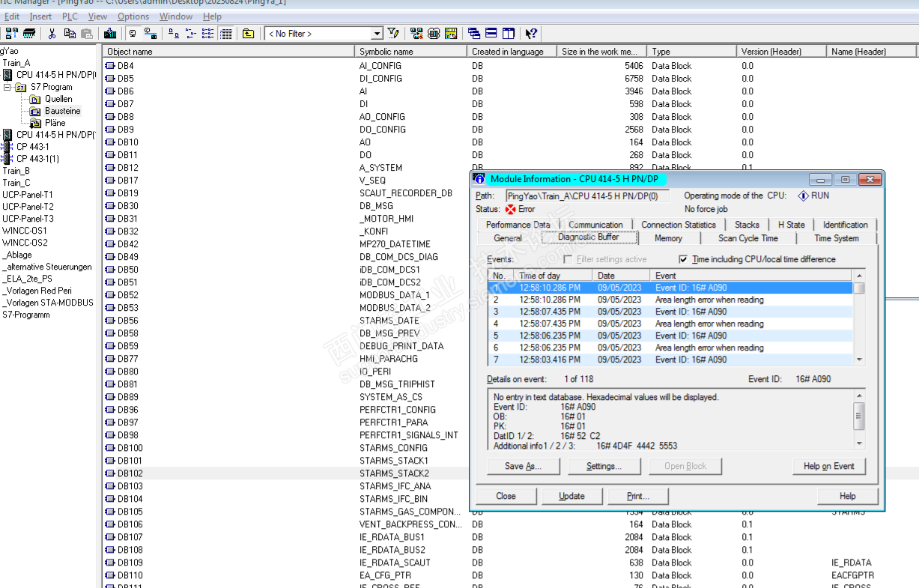
Task: Sort by Symbolic name column header
Action: (410, 52)
